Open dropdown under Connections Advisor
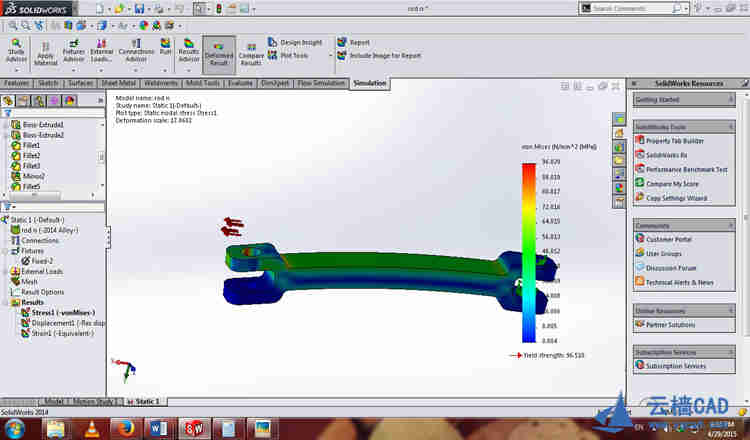This screenshot has width=750, height=440. pos(136,70)
